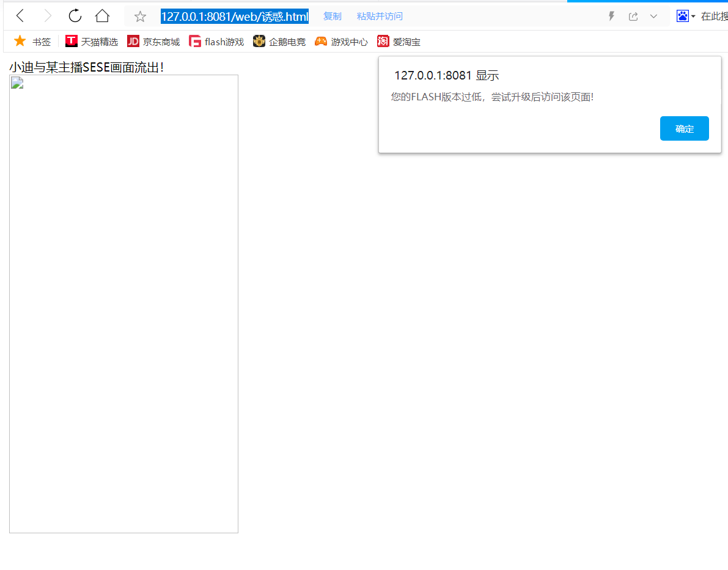Open the share icon next to the URL

[x=633, y=16]
